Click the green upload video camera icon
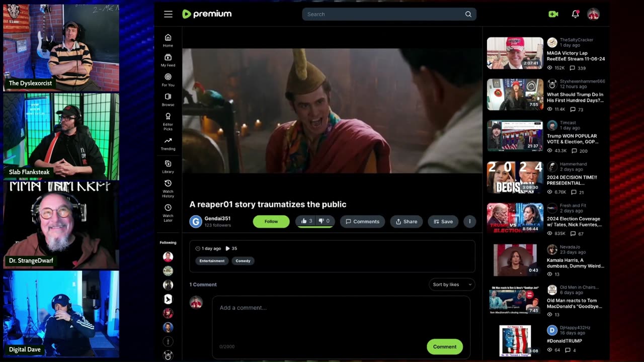The height and width of the screenshot is (362, 644). point(553,14)
